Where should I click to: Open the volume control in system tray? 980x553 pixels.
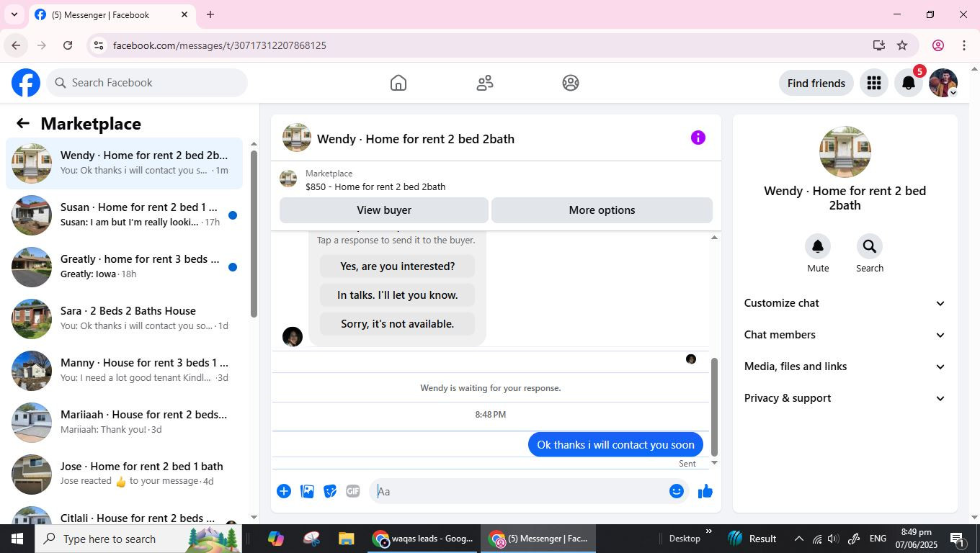(x=833, y=539)
